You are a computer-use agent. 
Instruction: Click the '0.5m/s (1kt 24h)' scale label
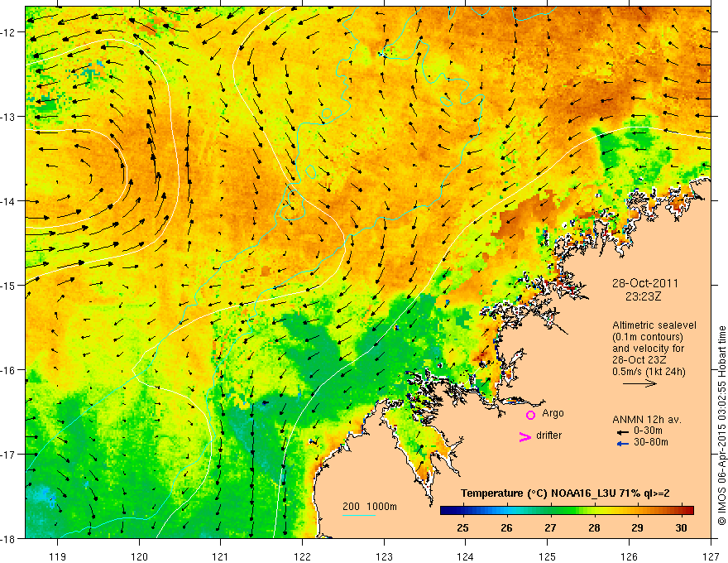(649, 372)
